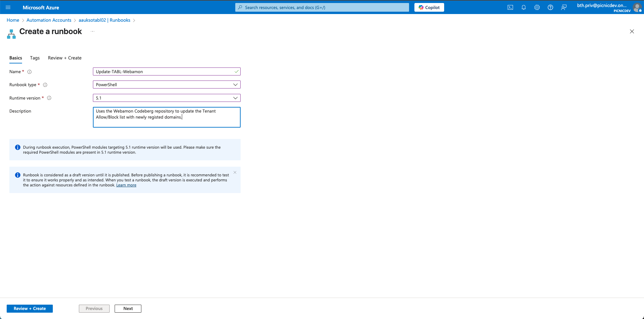The image size is (644, 319).
Task: Switch to the Review + Create tab
Action: click(65, 58)
